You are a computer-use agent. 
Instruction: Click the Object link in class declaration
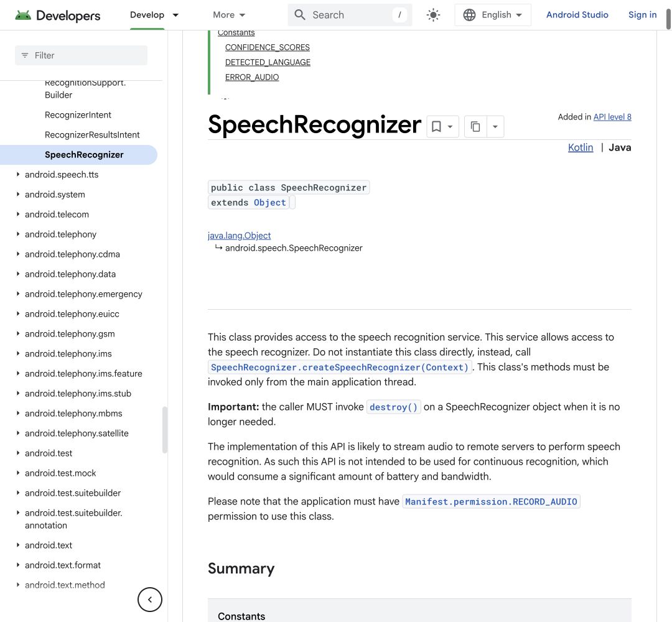pos(269,203)
